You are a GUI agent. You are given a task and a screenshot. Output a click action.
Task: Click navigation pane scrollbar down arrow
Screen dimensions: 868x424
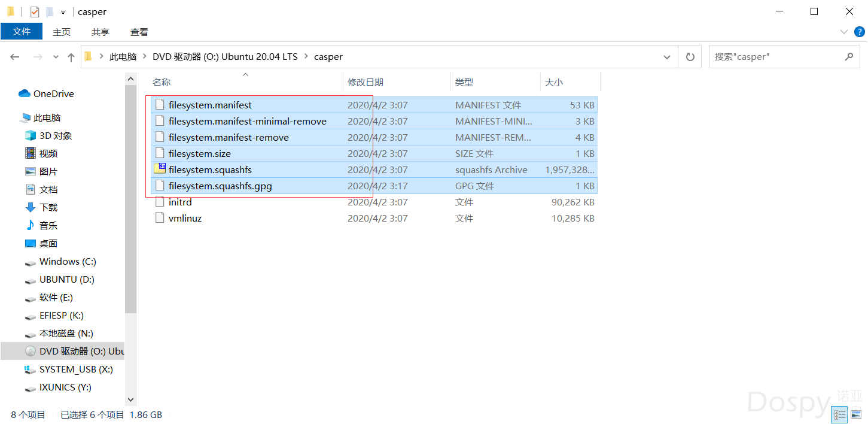(131, 399)
